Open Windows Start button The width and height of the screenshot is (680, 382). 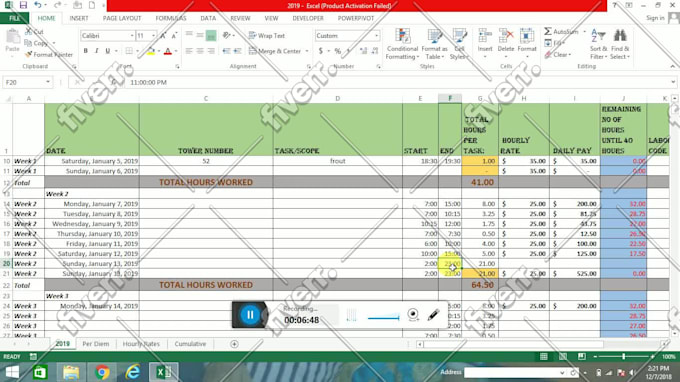click(x=12, y=372)
